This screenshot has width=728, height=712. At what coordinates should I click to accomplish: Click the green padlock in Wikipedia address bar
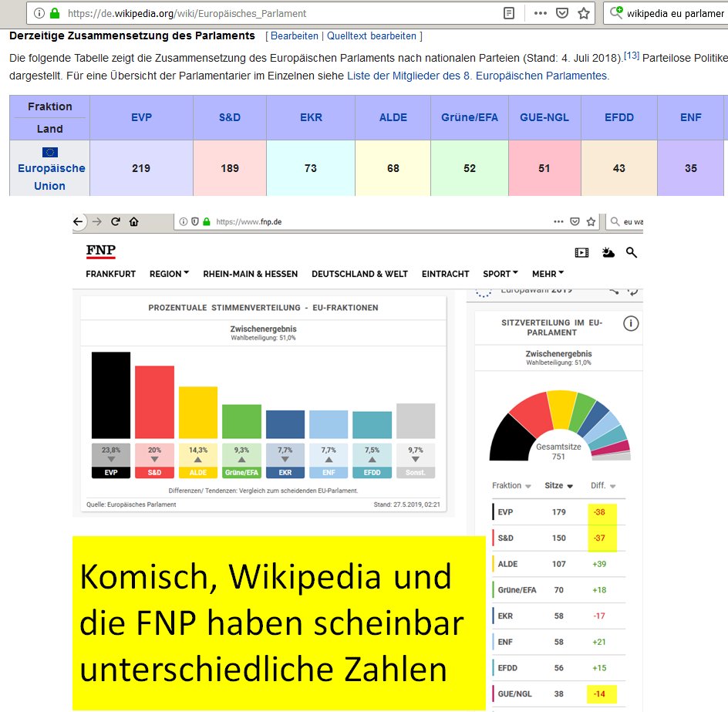tap(55, 13)
